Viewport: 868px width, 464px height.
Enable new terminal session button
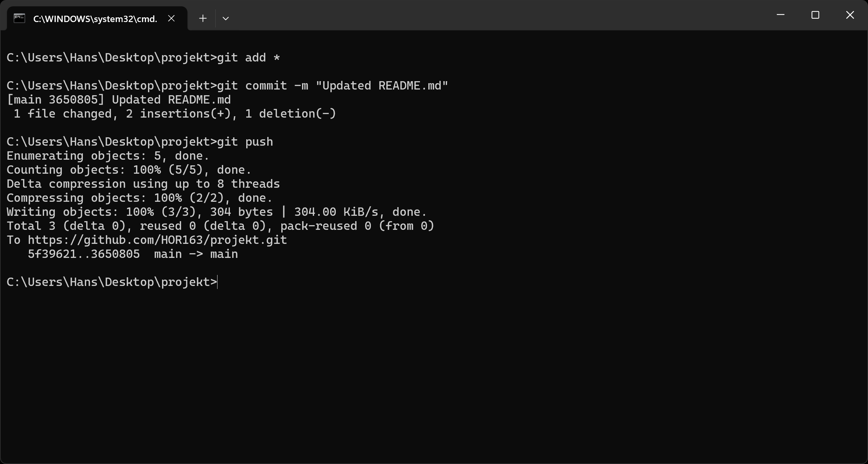[x=203, y=18]
